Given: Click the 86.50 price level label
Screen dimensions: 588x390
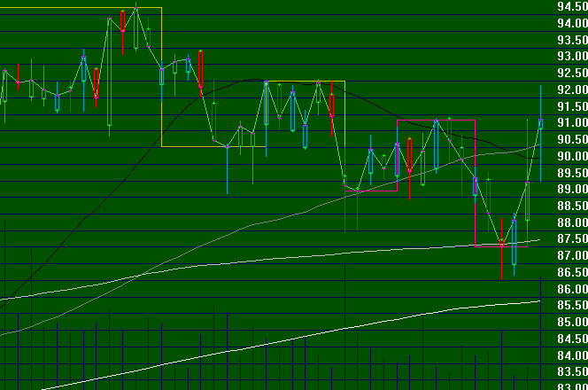Looking at the screenshot, I should point(573,272).
